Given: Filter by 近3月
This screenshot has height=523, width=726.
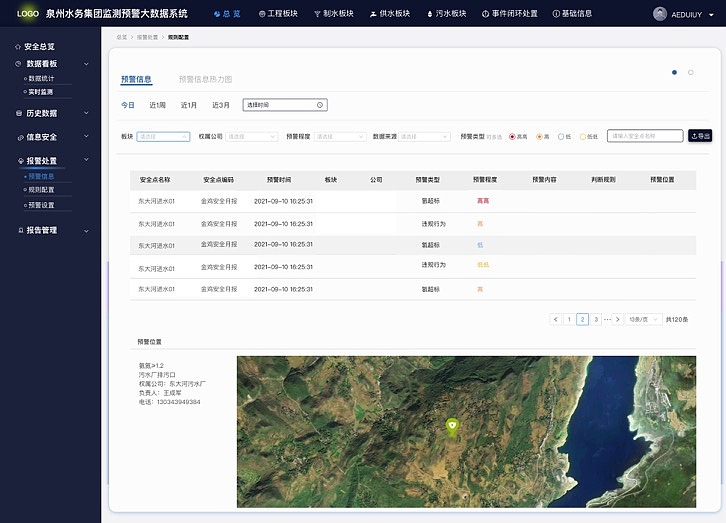Looking at the screenshot, I should pyautogui.click(x=221, y=105).
